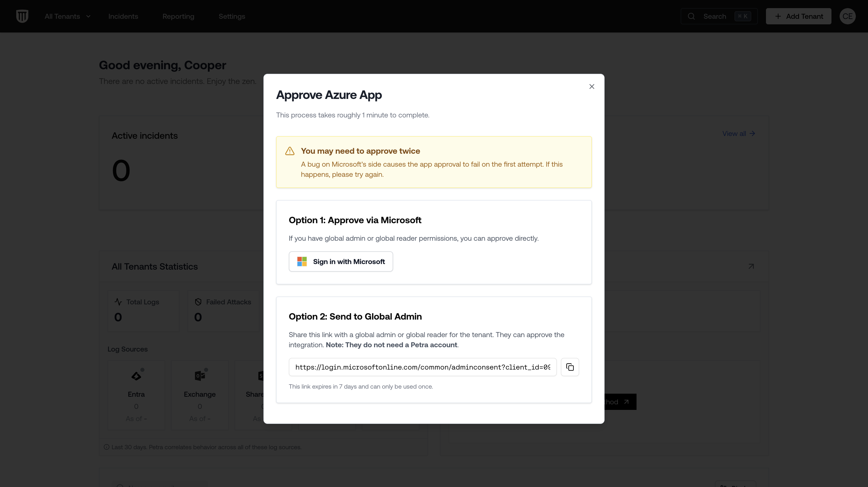Screen dimensions: 868x487
Task: Open the CE user avatar
Action: 847,16
